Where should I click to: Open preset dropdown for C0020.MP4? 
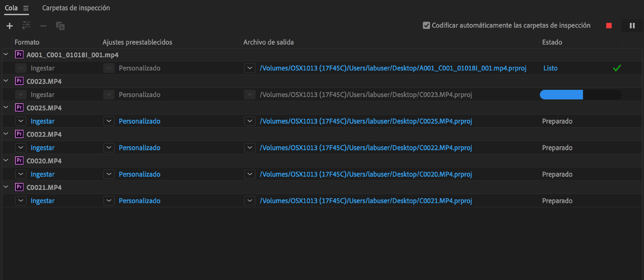tap(109, 174)
